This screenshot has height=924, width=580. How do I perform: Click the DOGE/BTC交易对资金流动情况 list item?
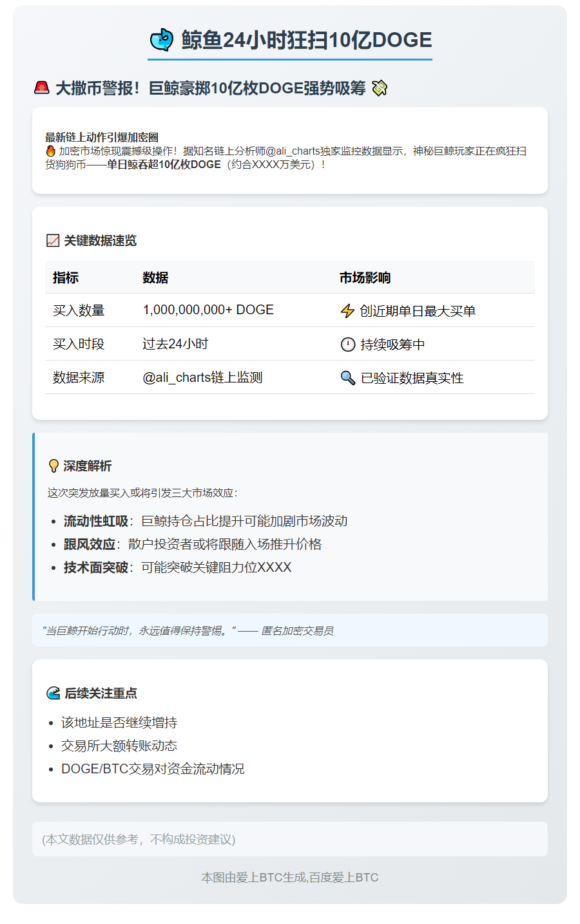[x=153, y=769]
